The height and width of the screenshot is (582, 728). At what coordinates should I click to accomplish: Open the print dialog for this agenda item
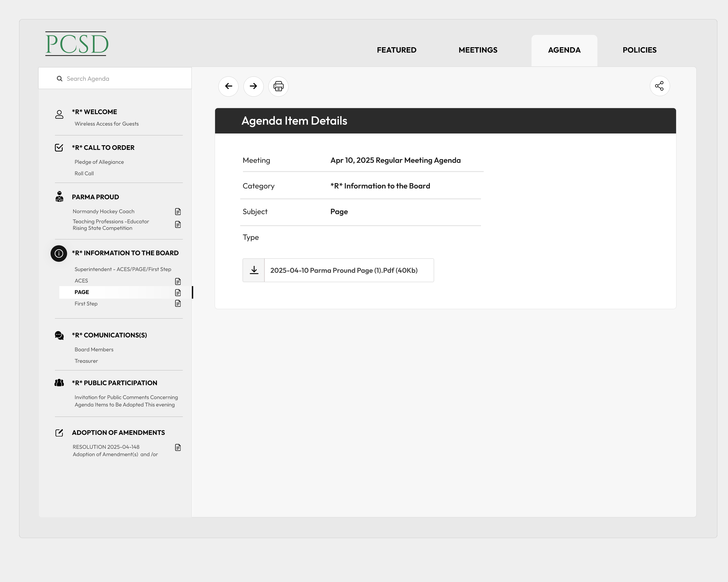coord(278,86)
